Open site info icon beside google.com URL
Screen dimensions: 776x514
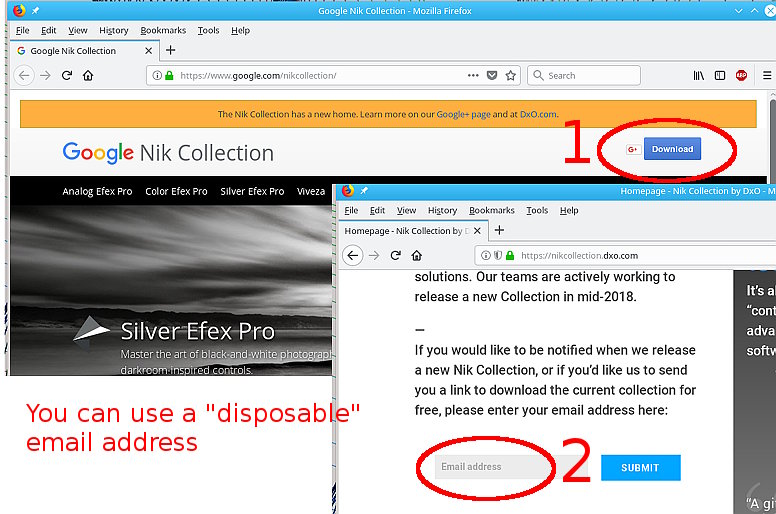point(157,76)
